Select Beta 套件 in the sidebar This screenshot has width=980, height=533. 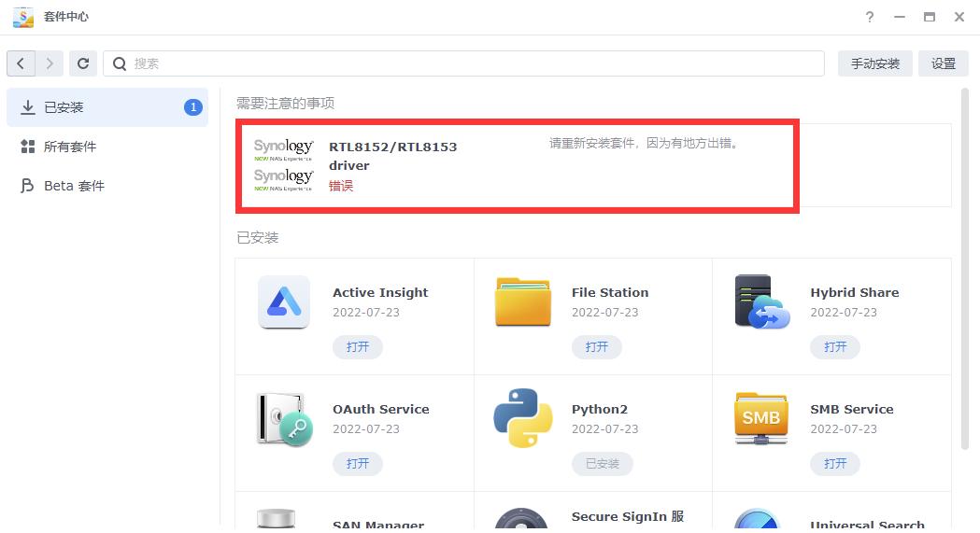[x=107, y=186]
